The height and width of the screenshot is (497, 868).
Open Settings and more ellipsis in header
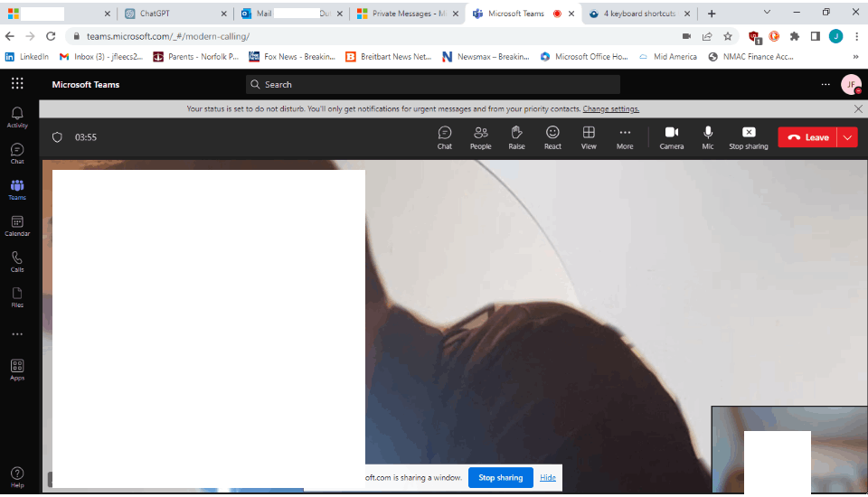click(826, 84)
